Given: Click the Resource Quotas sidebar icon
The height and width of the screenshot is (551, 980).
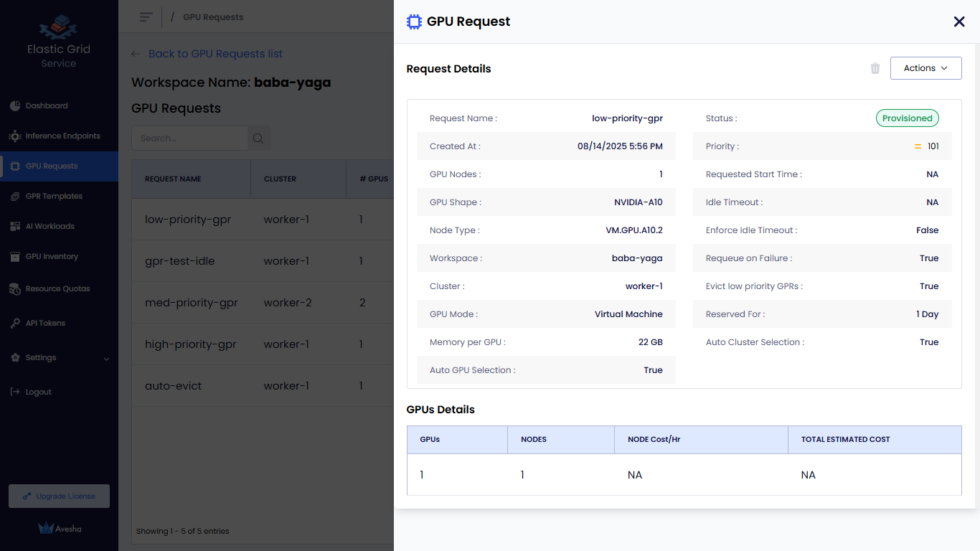Looking at the screenshot, I should [15, 288].
